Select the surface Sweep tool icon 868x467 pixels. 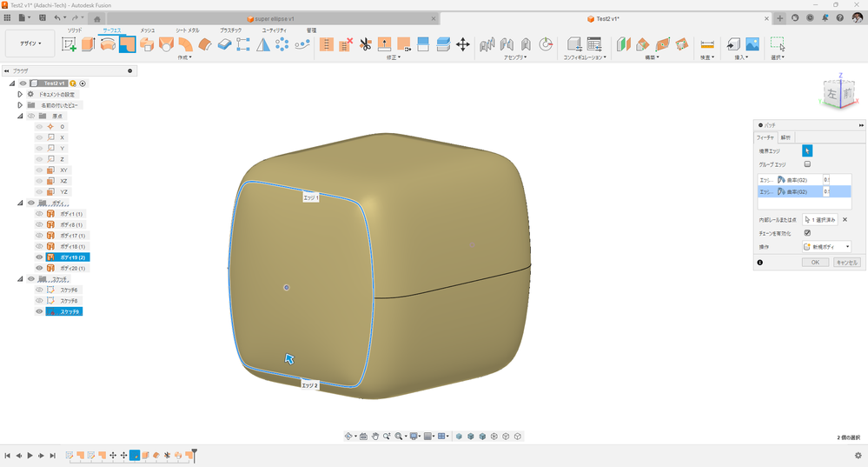click(x=147, y=44)
